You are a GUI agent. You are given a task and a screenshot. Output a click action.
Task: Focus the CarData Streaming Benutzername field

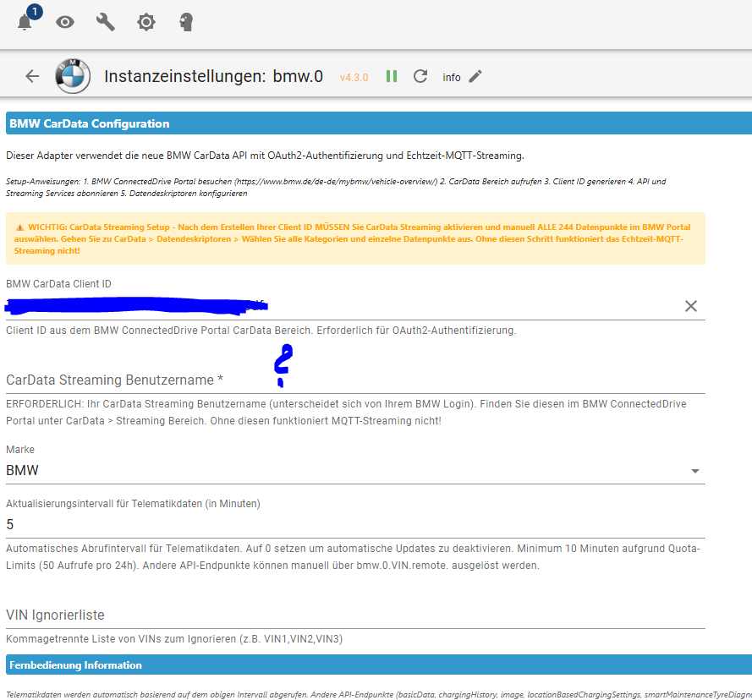(x=355, y=380)
